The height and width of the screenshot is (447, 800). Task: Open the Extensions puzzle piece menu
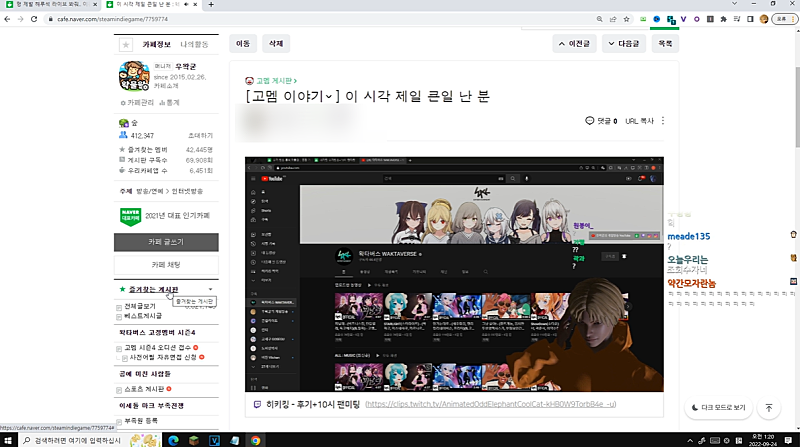[723, 19]
